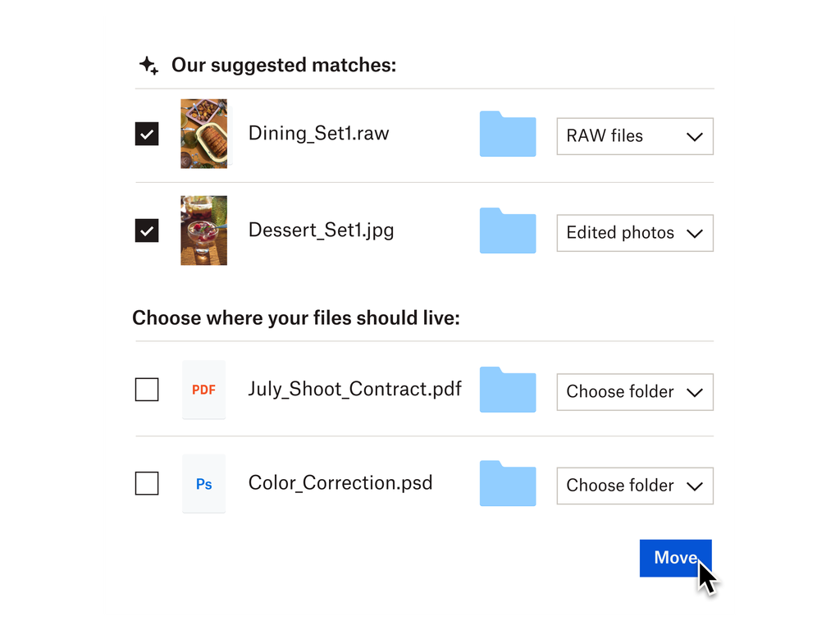Select the Dining_Set1.raw file name

(318, 133)
